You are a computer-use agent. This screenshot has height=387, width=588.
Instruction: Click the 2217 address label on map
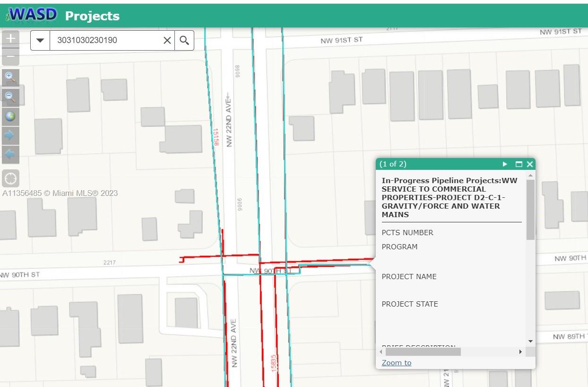tap(109, 263)
